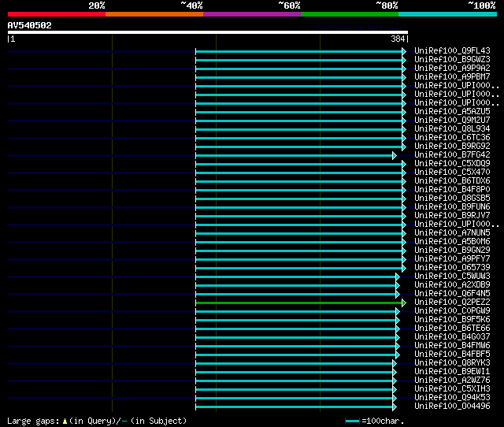Click the purple ~60% legend segment
The width and height of the screenshot is (504, 427).
click(x=252, y=14)
